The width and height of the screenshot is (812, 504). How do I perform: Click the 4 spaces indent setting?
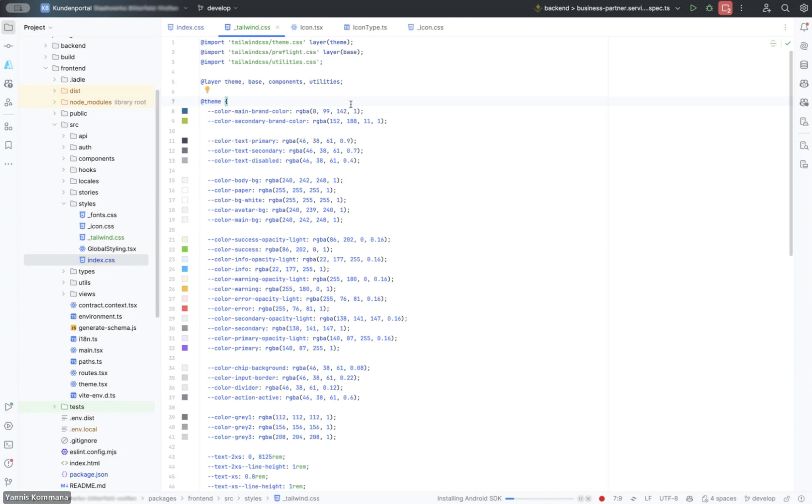(x=719, y=498)
